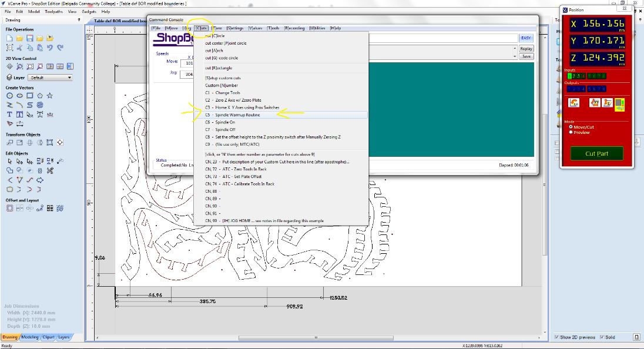
Task: Switch to the Modeling tab
Action: click(29, 337)
